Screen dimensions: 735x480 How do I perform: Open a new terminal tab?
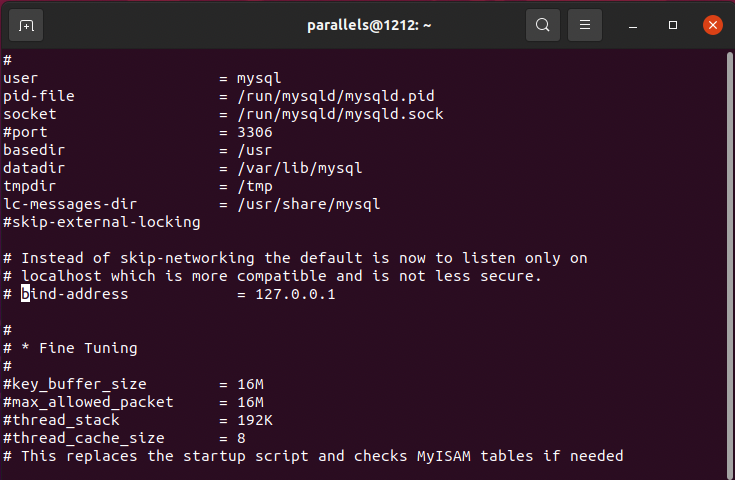point(26,25)
